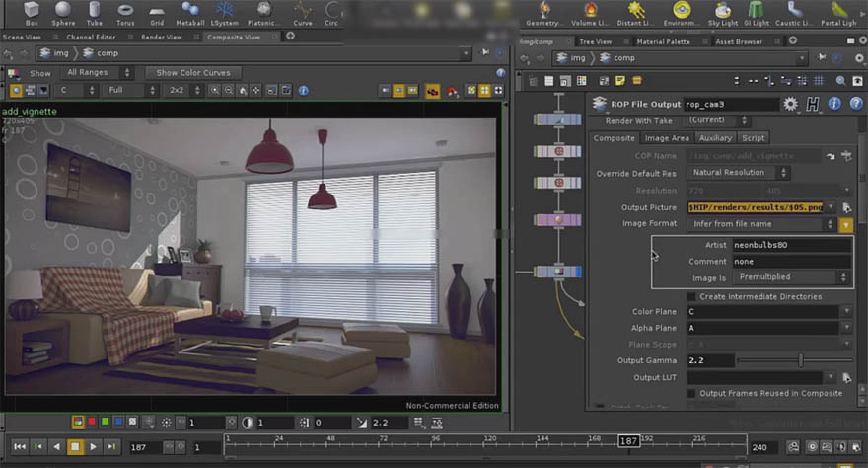This screenshot has width=868, height=468.
Task: Switch to the Scene View tab
Action: (22, 38)
